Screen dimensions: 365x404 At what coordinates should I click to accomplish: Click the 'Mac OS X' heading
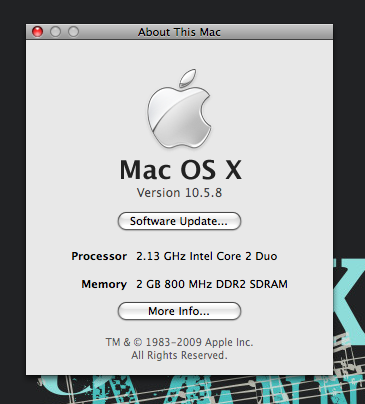(x=180, y=170)
